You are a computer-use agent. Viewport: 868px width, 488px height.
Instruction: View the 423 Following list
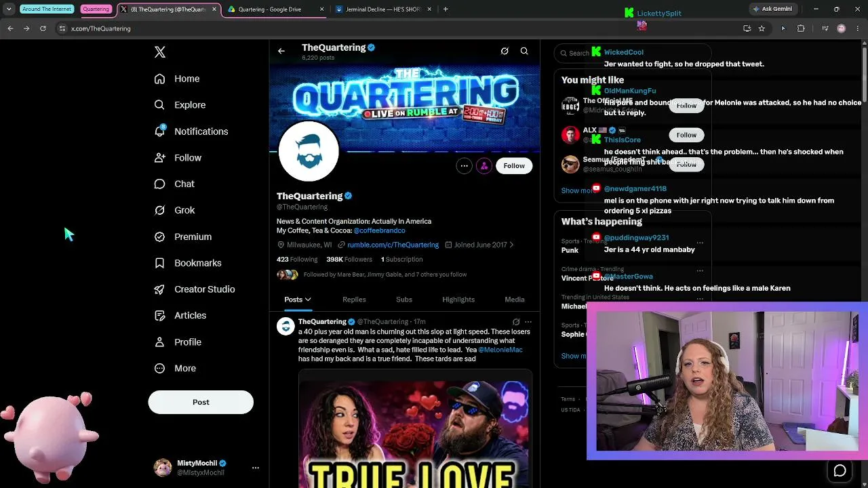pos(297,260)
